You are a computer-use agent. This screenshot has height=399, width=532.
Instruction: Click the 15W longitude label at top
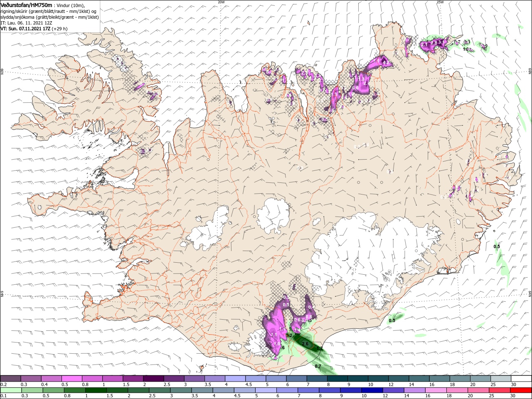pyautogui.click(x=440, y=2)
